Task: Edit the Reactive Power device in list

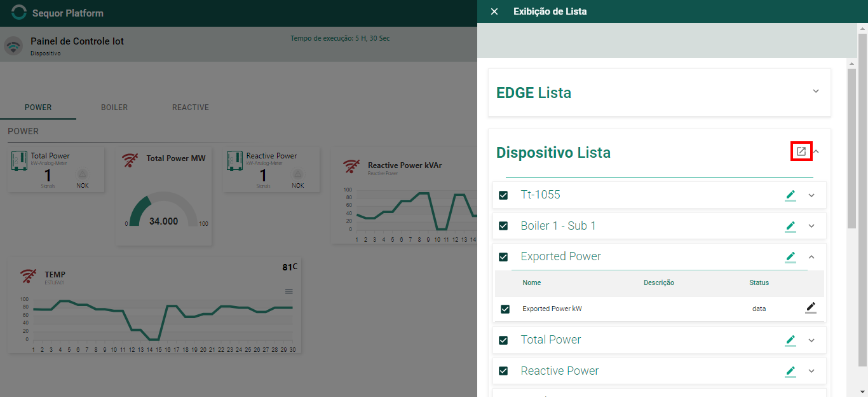Action: [x=790, y=371]
